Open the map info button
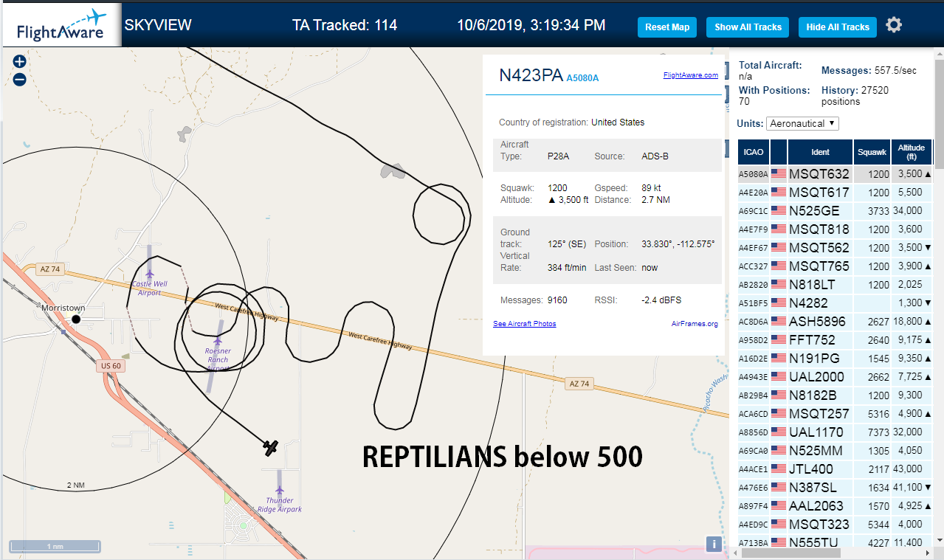 point(714,545)
